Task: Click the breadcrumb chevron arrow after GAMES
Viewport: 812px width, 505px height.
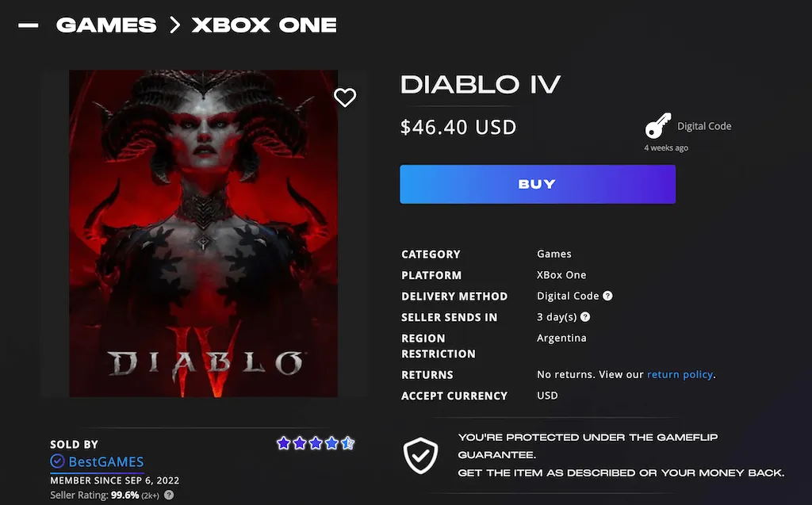Action: point(174,25)
